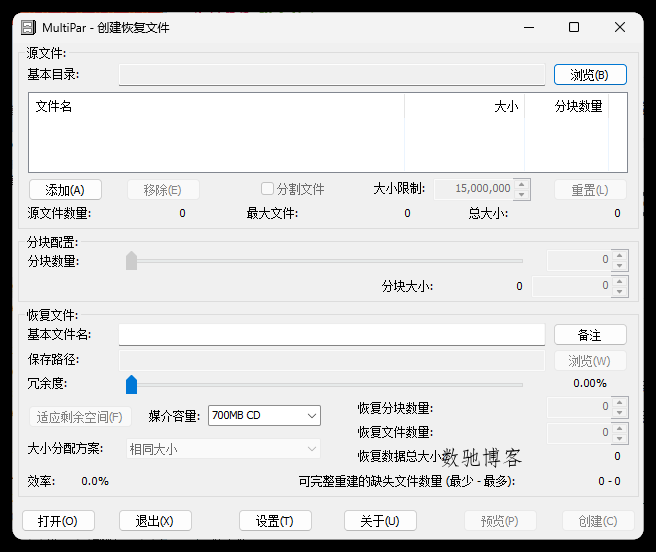Viewport: 656px width, 552px height.
Task: Close the MultiPar window
Action: [620, 28]
